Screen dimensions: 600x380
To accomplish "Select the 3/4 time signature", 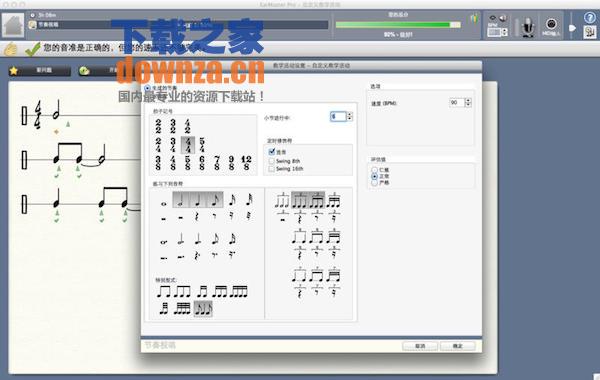I will 173,145.
